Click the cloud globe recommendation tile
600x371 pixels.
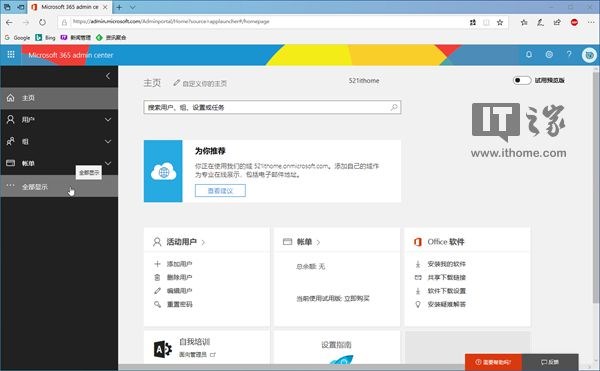pos(163,171)
